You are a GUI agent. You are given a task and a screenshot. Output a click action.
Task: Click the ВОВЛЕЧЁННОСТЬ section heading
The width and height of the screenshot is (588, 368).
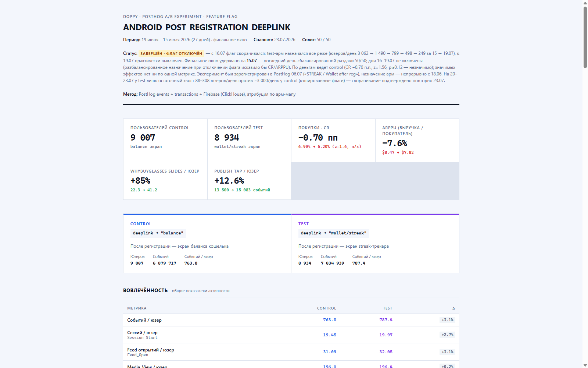click(x=146, y=290)
